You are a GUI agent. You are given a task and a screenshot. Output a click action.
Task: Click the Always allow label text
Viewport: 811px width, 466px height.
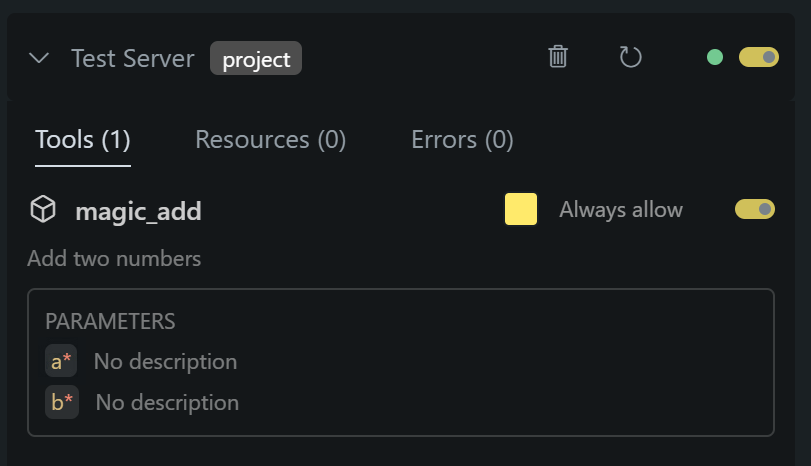620,210
